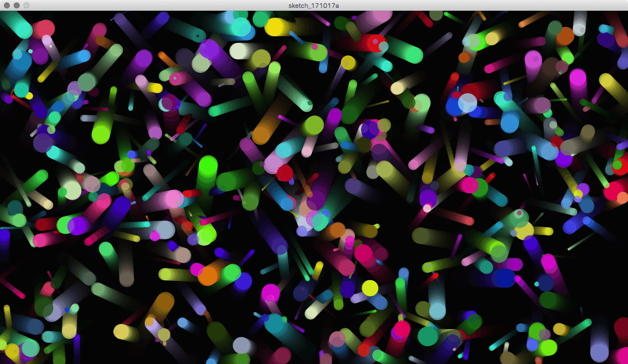
Task: Click the pale blue-white circle at upper right
Action: 468,103
